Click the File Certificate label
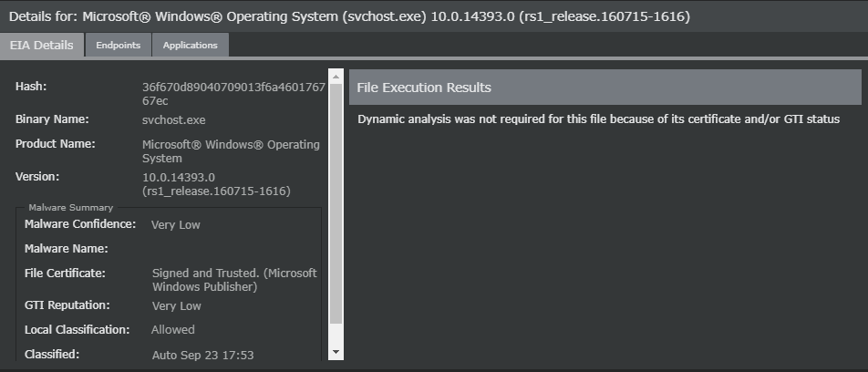The image size is (868, 372). (x=65, y=274)
